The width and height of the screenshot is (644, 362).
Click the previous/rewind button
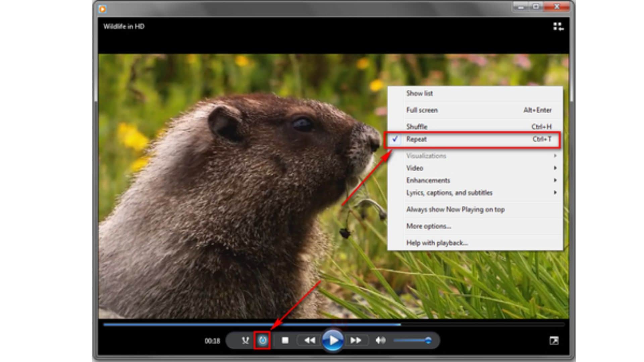(x=310, y=341)
